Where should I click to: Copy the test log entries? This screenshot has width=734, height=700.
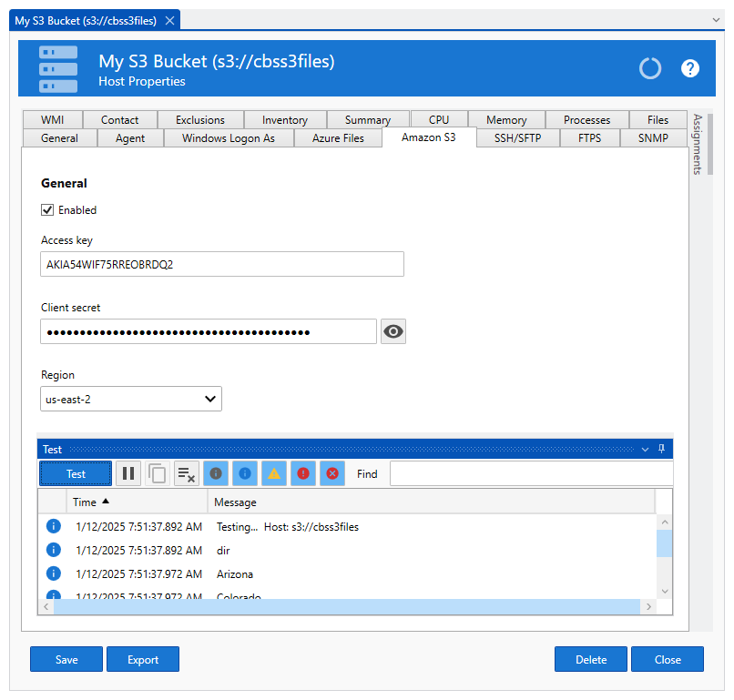point(158,473)
